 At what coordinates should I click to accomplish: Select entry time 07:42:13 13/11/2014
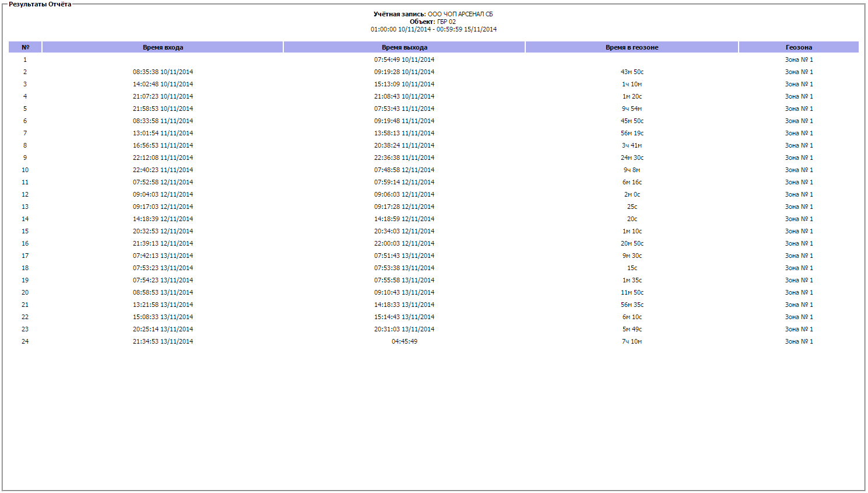click(163, 256)
